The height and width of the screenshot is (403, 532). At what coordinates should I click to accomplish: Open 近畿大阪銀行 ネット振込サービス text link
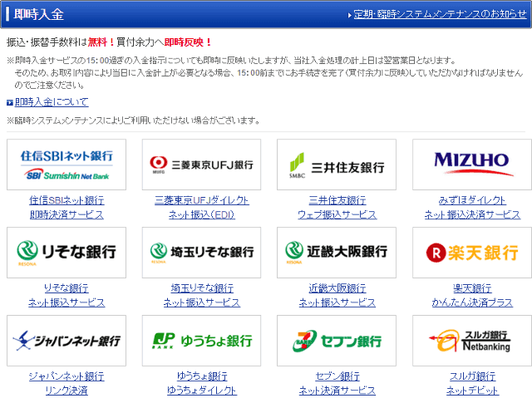coord(337,295)
